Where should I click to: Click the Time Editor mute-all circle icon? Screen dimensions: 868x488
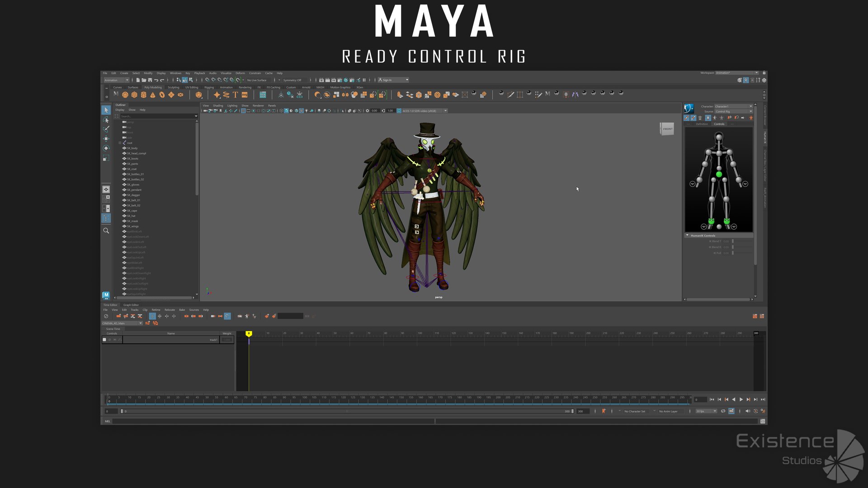[106, 316]
